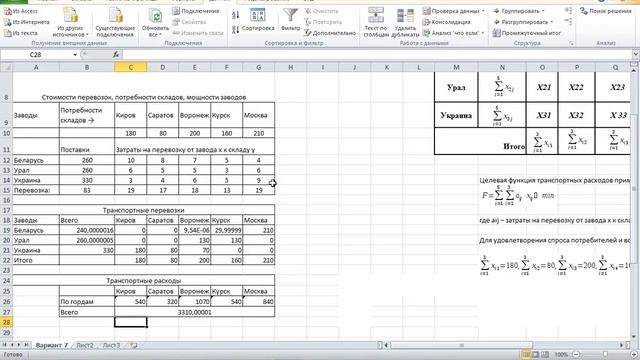Expand Анализ "что если" menu
640x360 pixels.
453,33
